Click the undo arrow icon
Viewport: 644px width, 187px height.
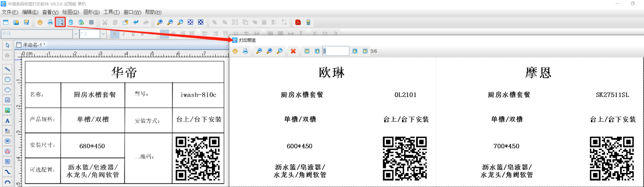pyautogui.click(x=136, y=23)
